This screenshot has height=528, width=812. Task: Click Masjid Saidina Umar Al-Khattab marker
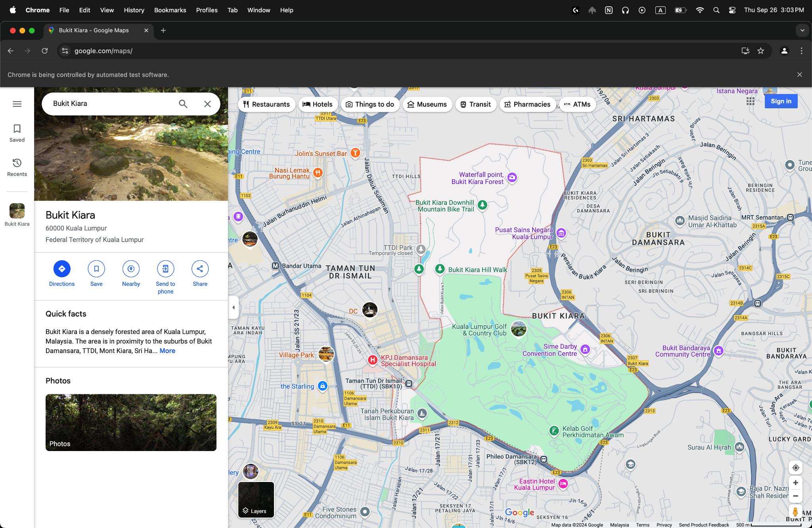(x=680, y=220)
